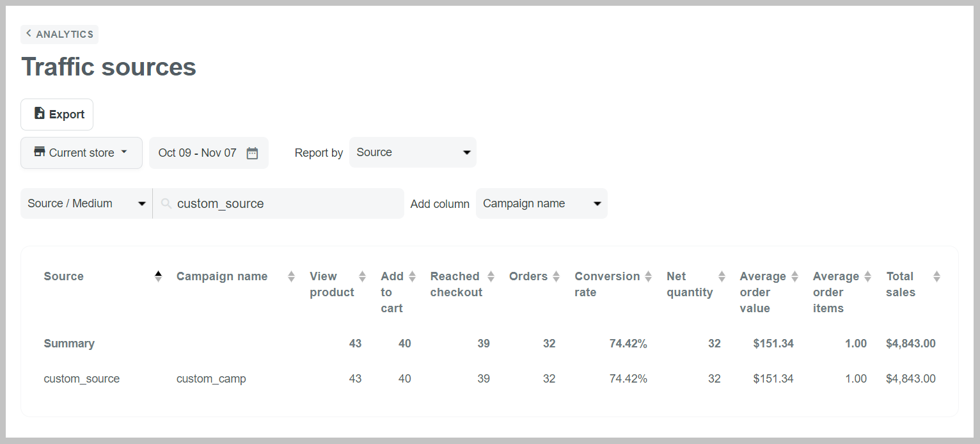Sort by Total sales column arrows
The width and height of the screenshot is (980, 444).
click(937, 276)
